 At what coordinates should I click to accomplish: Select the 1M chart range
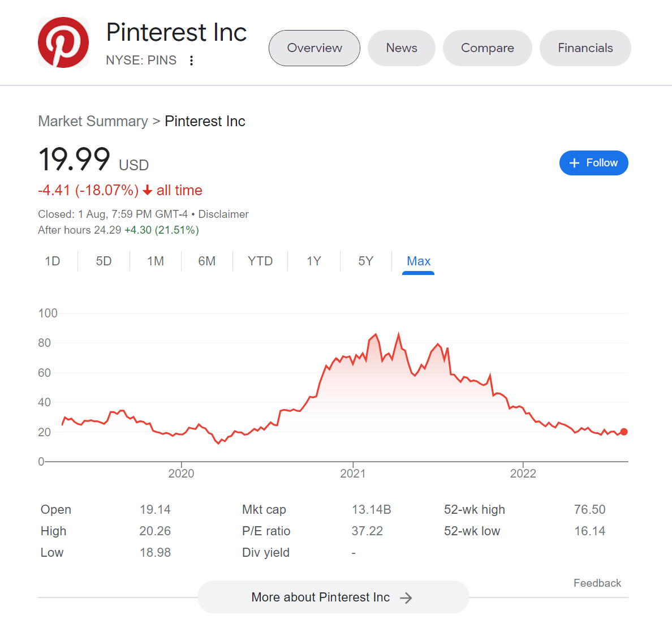click(156, 261)
